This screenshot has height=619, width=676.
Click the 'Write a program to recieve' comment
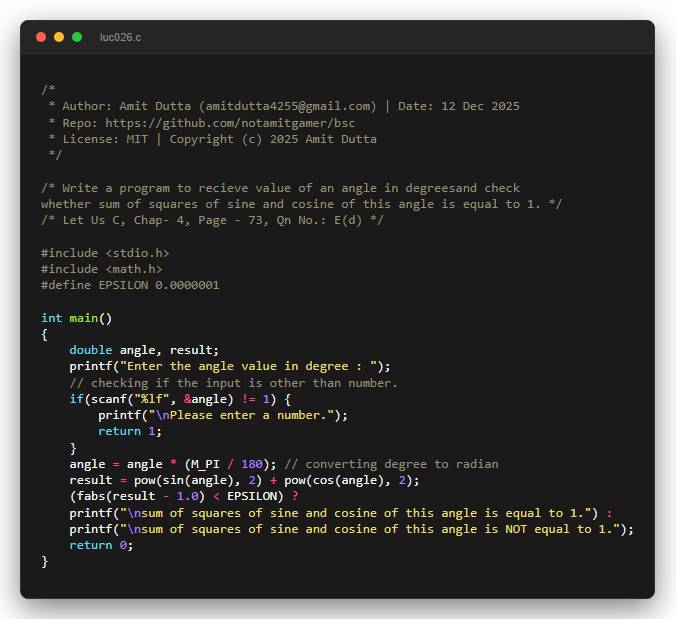[x=281, y=188]
